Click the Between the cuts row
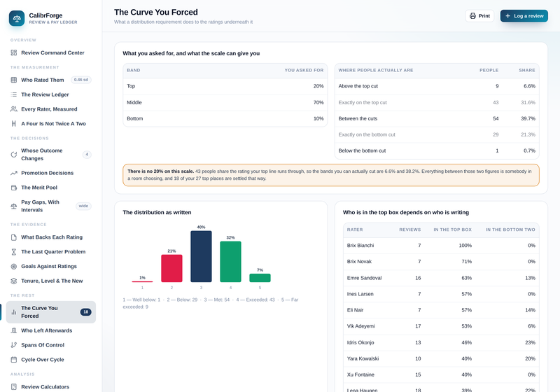Image resolution: width=560 pixels, height=392 pixels. click(437, 118)
